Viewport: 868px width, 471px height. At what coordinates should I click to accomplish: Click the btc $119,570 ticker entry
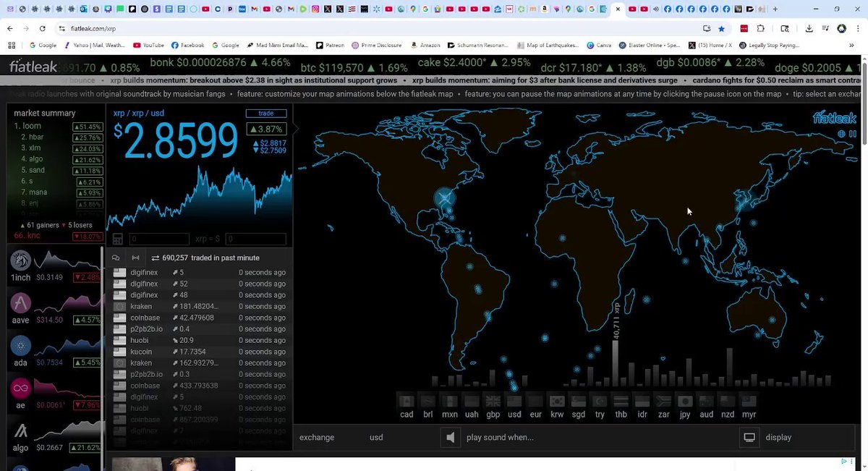(355, 67)
